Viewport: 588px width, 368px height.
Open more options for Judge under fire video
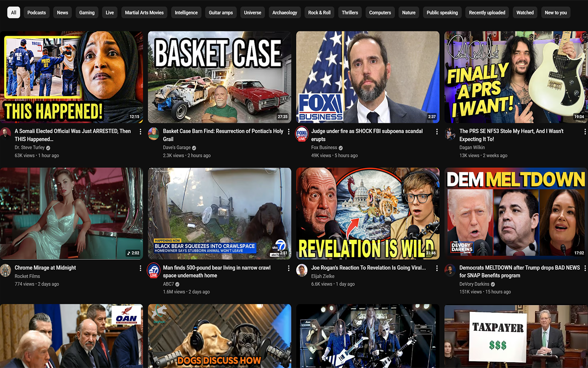click(x=437, y=132)
